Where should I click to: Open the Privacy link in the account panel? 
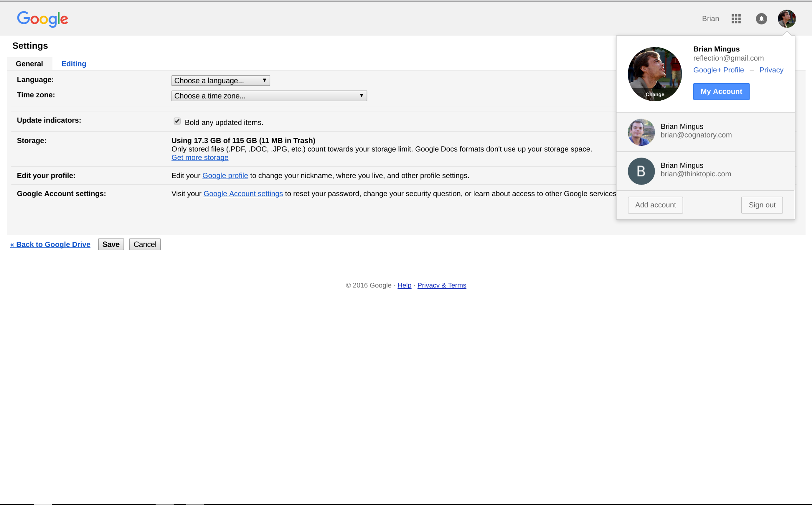tap(771, 70)
